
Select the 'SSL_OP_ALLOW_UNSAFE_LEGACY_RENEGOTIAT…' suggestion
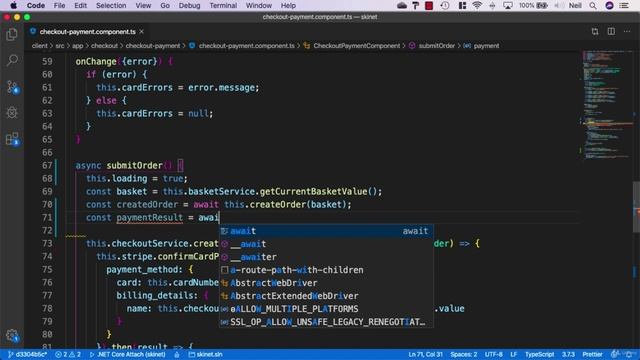[327, 322]
